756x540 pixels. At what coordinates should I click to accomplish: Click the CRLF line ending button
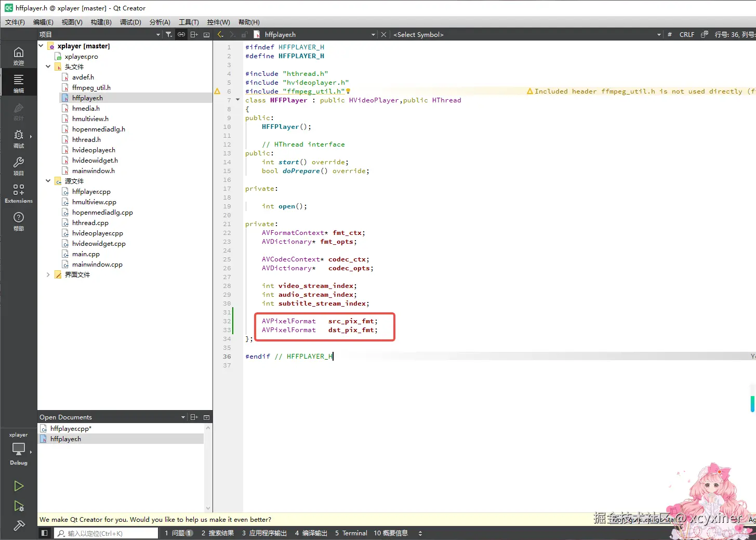point(686,35)
